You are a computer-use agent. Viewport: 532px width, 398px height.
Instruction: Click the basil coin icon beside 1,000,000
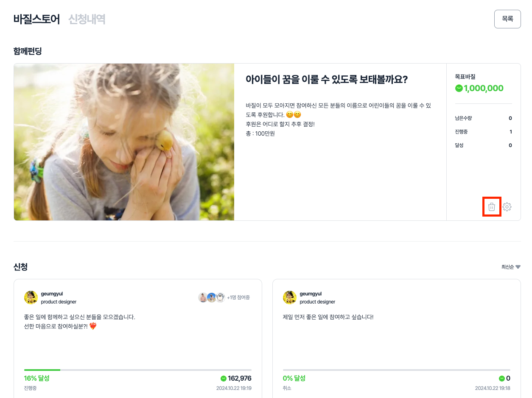pos(459,89)
